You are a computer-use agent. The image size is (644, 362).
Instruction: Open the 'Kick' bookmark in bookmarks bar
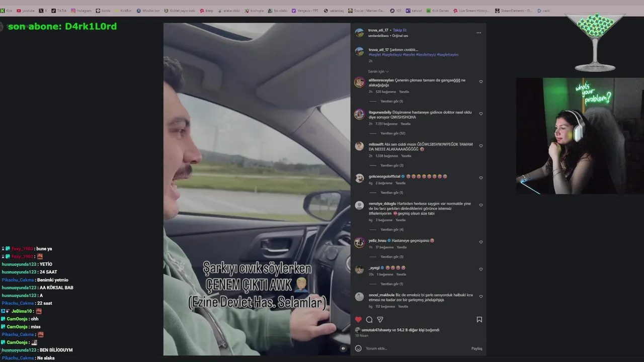[7, 11]
